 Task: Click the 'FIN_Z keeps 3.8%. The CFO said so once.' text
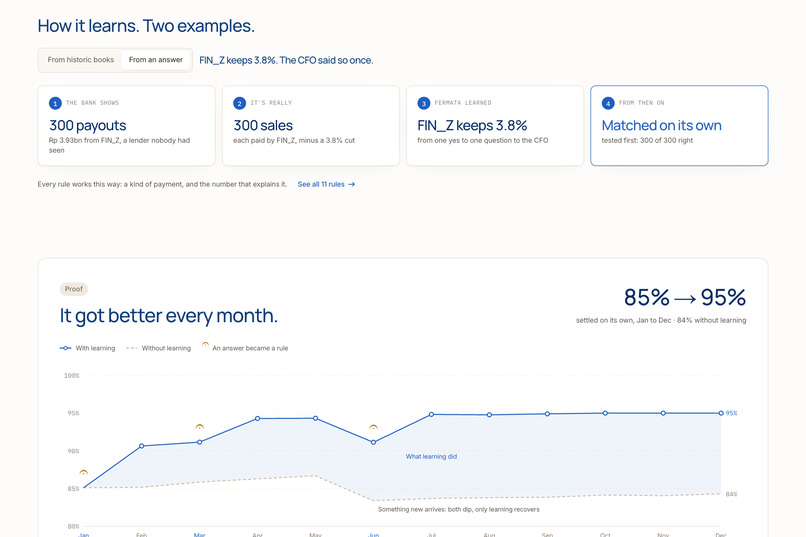(286, 61)
